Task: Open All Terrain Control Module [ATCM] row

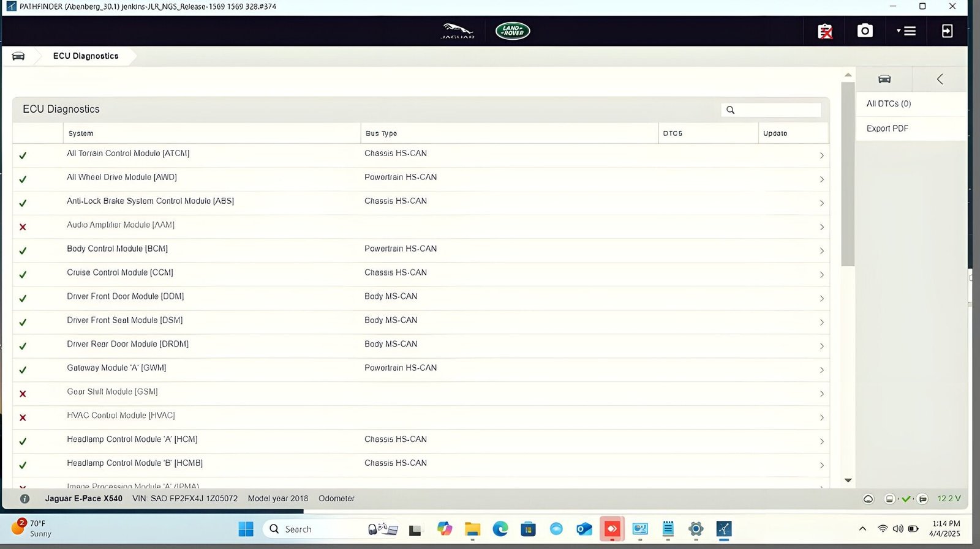Action: pyautogui.click(x=421, y=155)
